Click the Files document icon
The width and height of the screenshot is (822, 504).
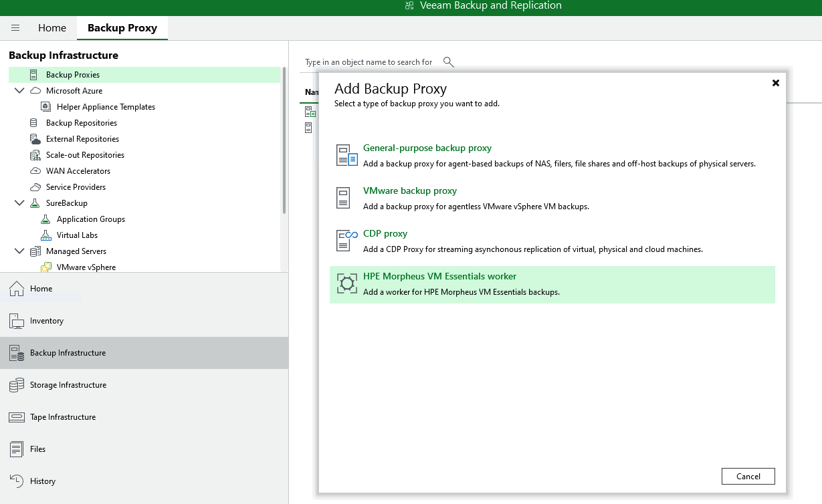coord(17,449)
